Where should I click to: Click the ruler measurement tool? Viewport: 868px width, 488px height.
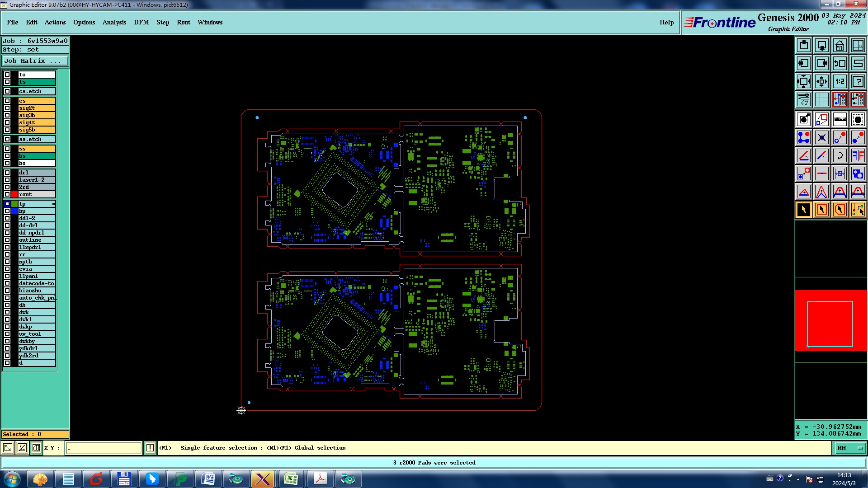(x=840, y=119)
